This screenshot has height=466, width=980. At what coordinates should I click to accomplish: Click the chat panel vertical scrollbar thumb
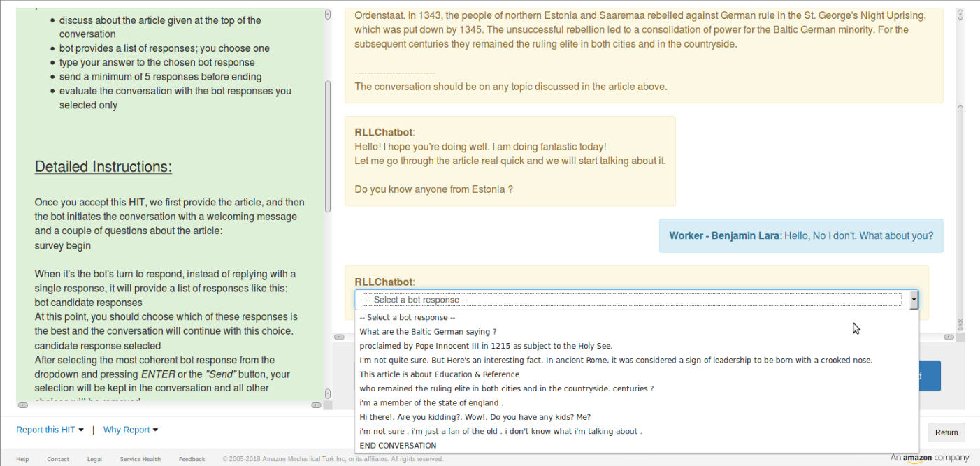tap(960, 211)
